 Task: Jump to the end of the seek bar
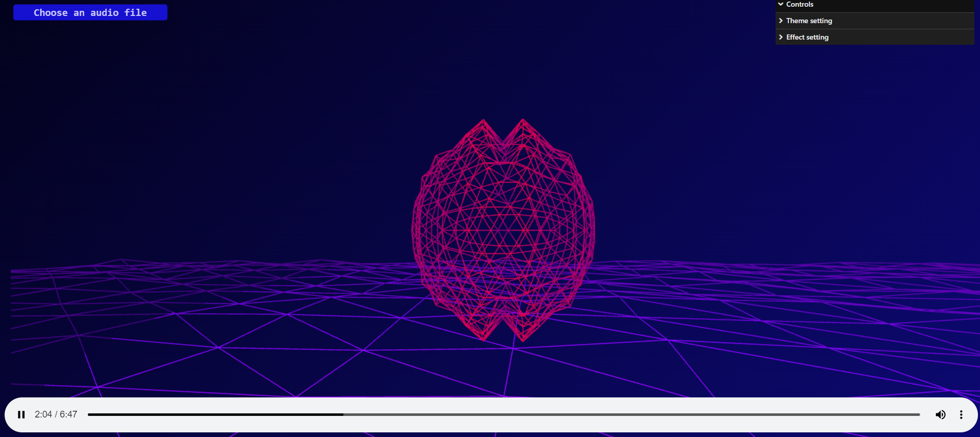point(919,414)
